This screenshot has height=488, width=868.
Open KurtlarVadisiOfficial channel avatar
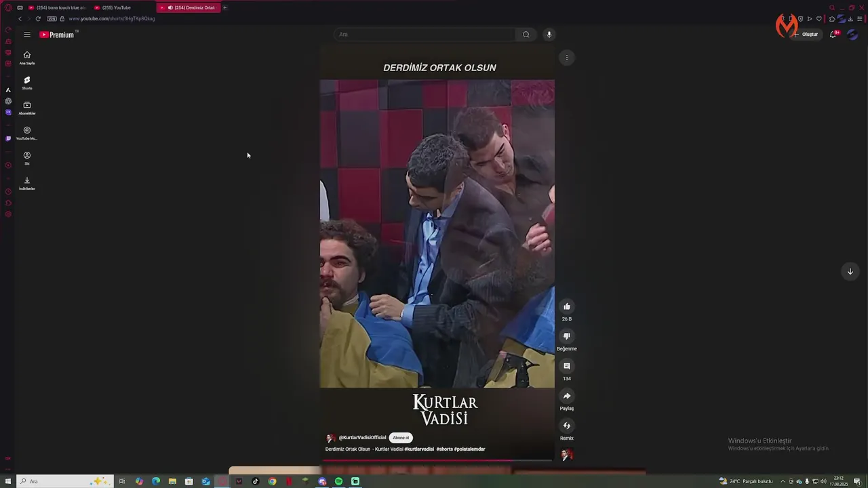[331, 438]
